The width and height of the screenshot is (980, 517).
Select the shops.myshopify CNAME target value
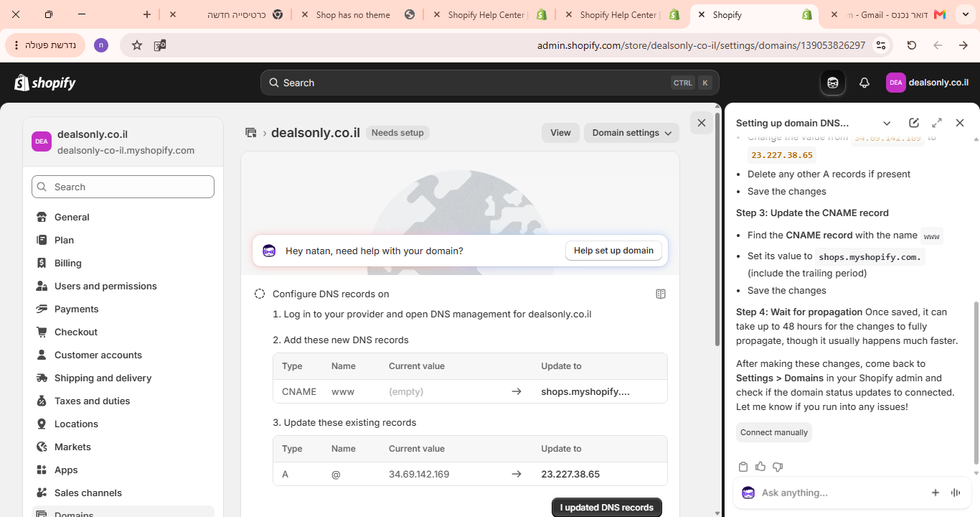pyautogui.click(x=585, y=391)
